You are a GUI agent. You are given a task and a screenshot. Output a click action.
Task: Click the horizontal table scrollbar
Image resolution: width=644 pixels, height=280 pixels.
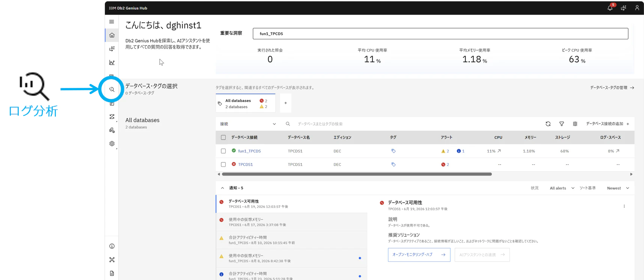pyautogui.click(x=357, y=174)
